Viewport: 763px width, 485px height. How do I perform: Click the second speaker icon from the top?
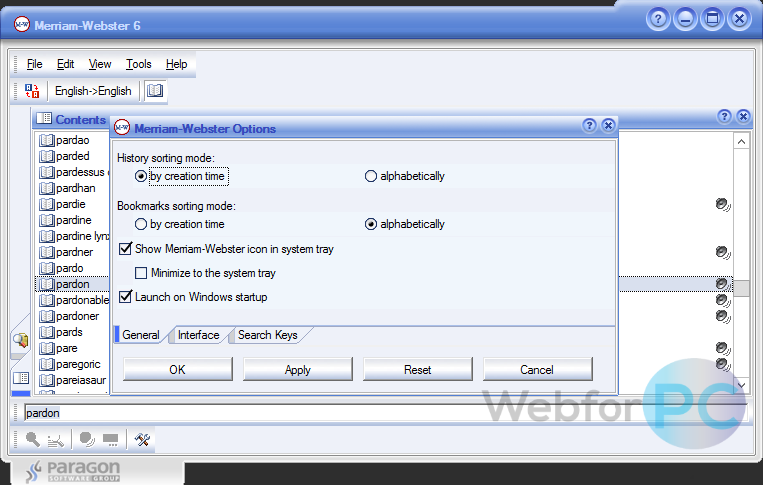[x=723, y=252]
